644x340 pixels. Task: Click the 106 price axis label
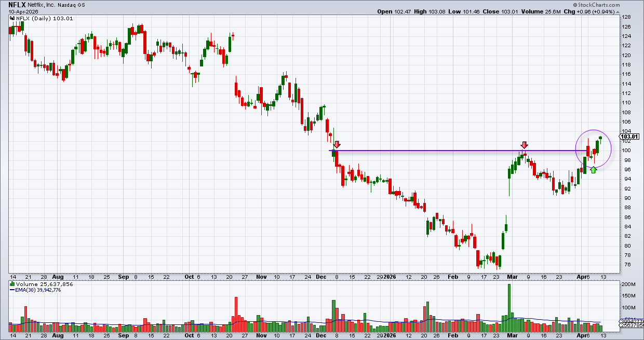click(x=626, y=122)
